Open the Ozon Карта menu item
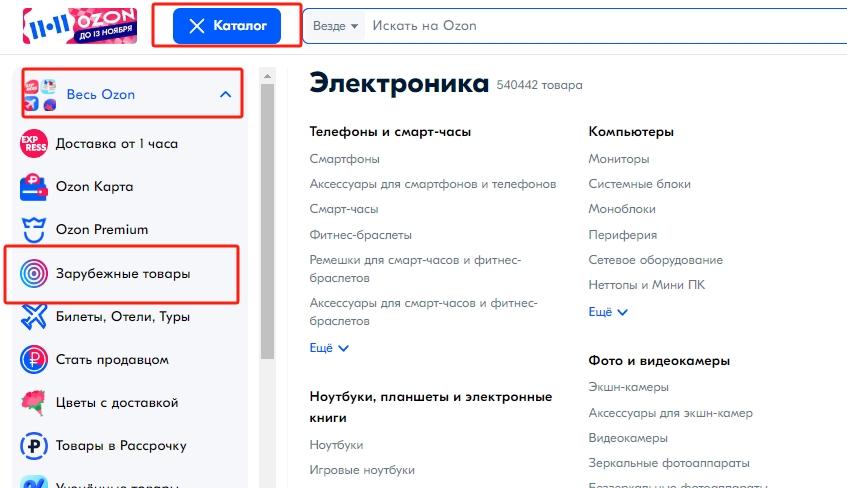 95,186
